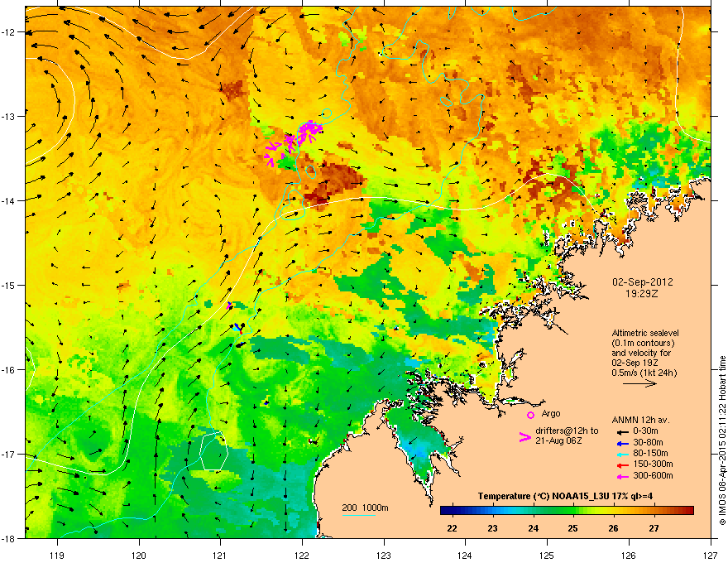
Task: Click the time text 19:29Z
Action: click(x=643, y=294)
